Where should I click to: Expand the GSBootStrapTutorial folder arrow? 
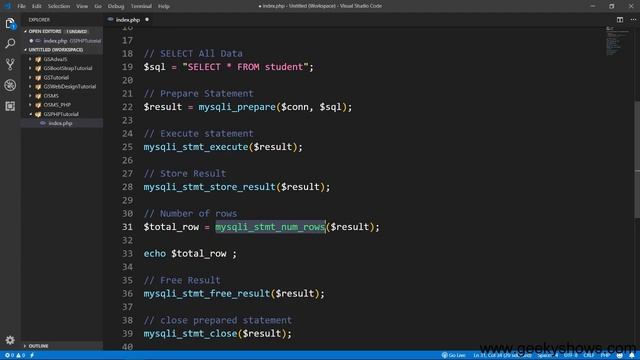[x=30, y=68]
